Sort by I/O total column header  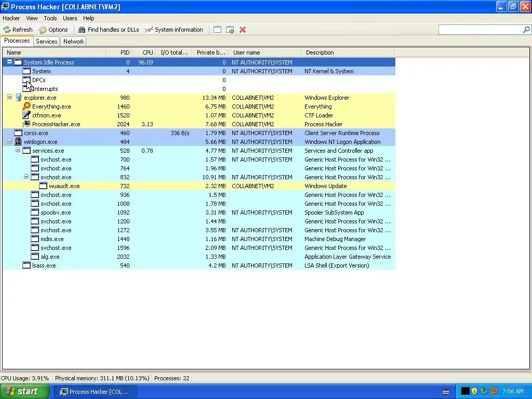coord(175,52)
